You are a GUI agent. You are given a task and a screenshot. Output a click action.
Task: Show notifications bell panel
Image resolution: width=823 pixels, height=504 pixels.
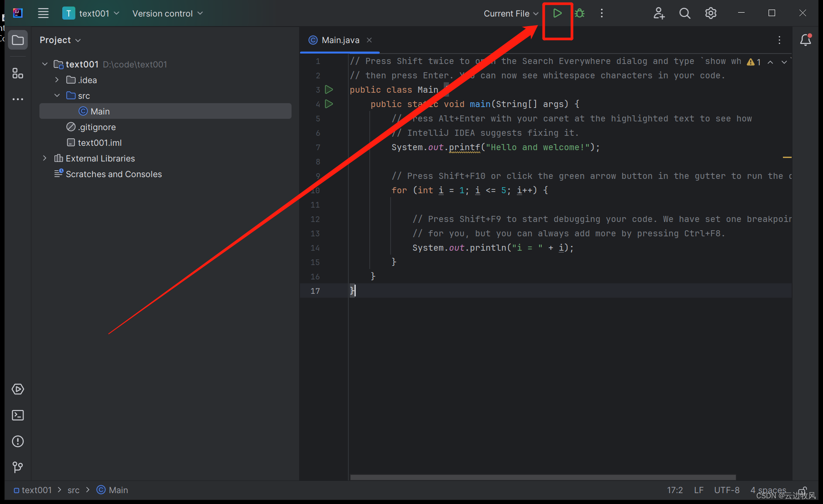coord(806,40)
